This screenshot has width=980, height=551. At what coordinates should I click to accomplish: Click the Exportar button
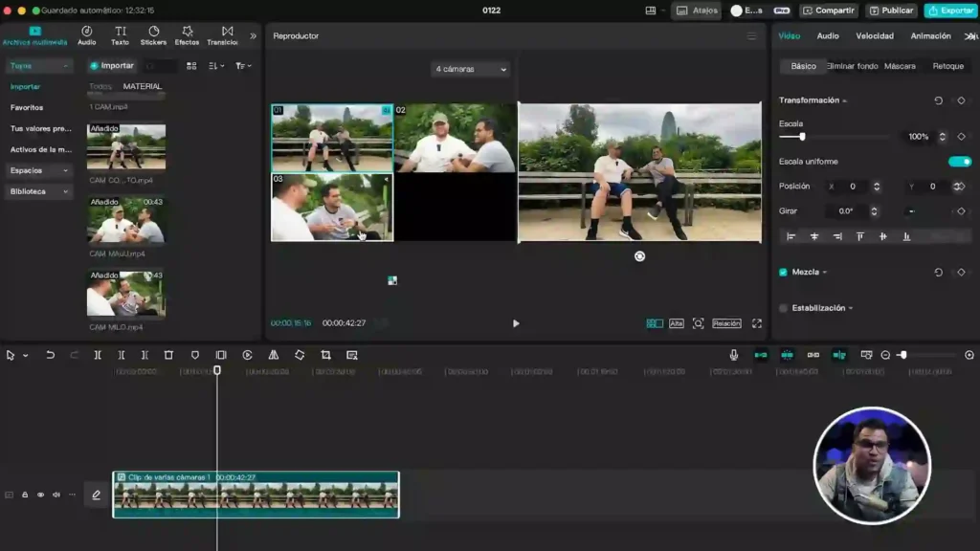(950, 10)
